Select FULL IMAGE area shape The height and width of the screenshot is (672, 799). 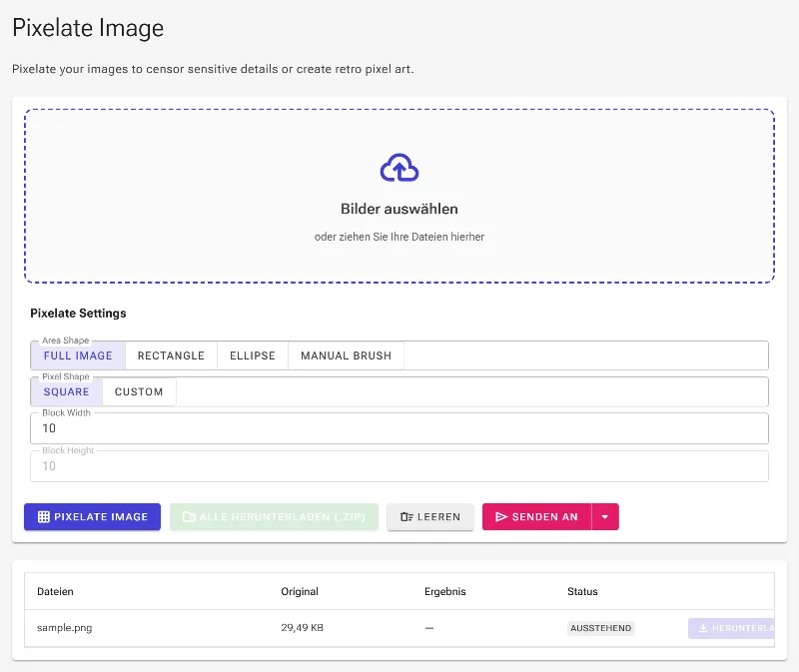pos(78,355)
